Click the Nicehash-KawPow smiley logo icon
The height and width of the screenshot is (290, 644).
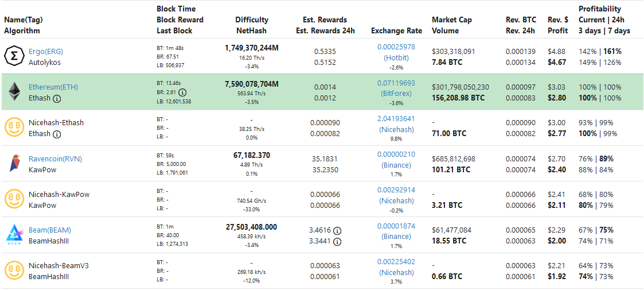14,199
